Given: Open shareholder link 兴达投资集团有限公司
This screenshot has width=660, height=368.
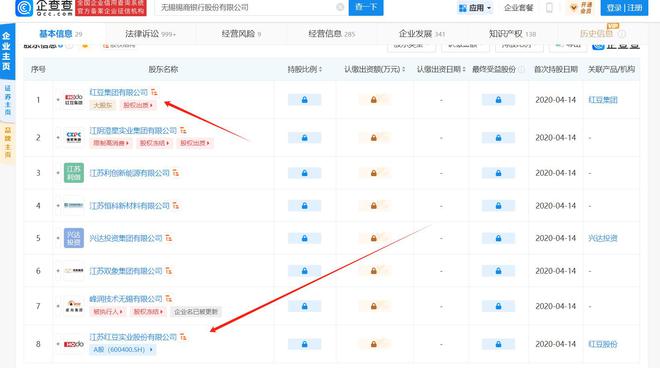Looking at the screenshot, I should point(126,238).
